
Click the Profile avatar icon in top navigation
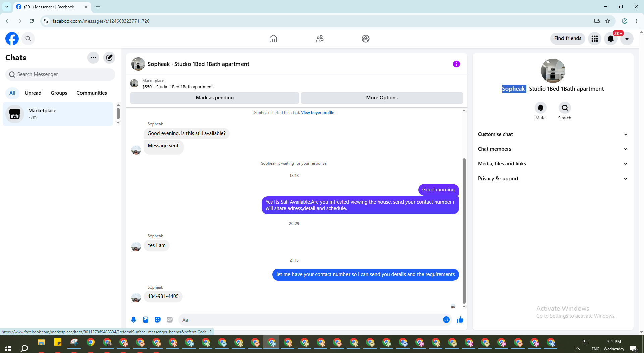tap(366, 39)
